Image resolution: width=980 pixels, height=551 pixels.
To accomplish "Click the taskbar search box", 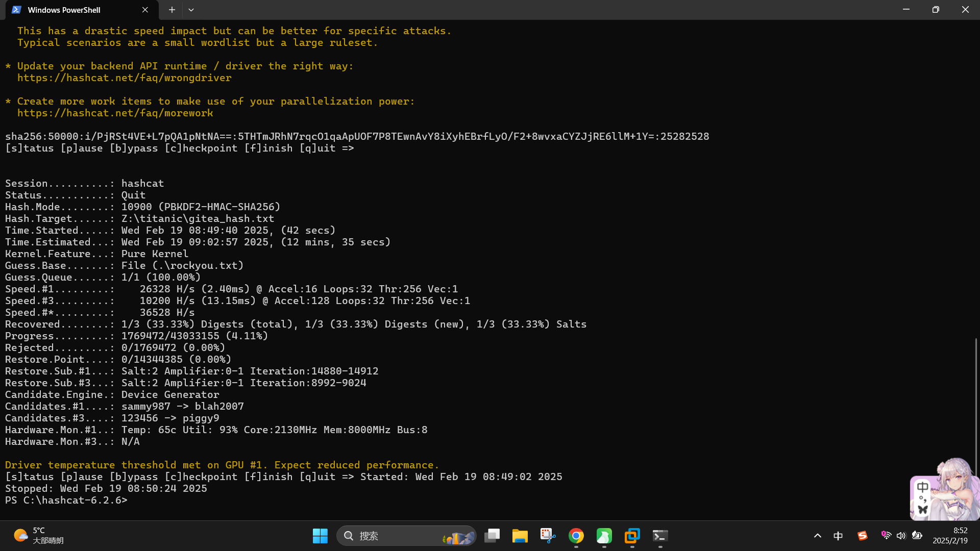I will click(x=406, y=536).
